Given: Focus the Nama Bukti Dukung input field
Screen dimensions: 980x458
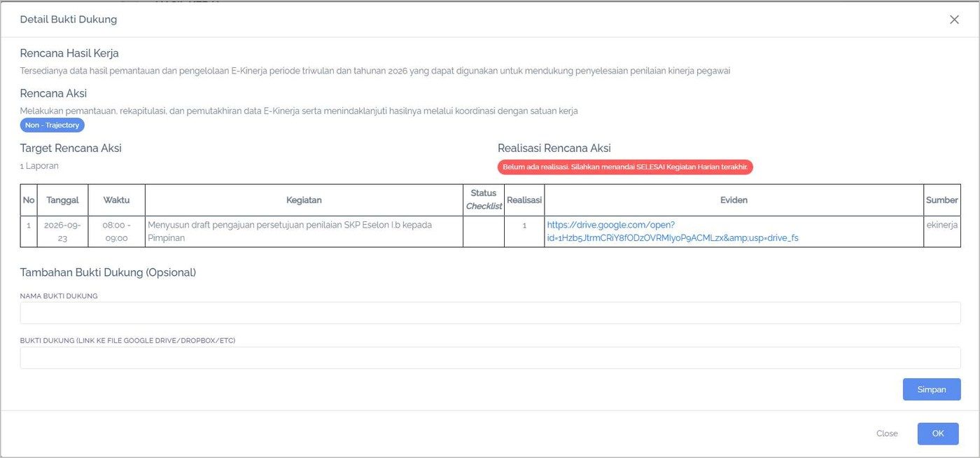Looking at the screenshot, I should 490,313.
